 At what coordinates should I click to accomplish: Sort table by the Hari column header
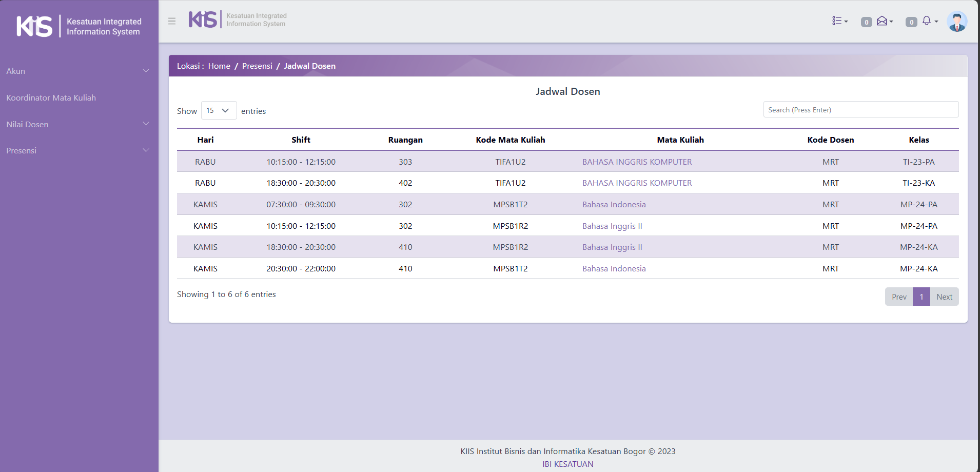(205, 140)
